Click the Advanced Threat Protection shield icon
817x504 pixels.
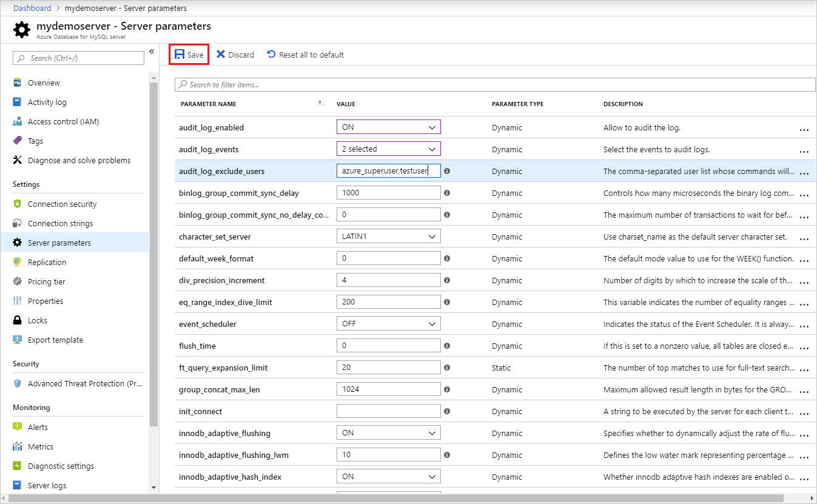[18, 383]
